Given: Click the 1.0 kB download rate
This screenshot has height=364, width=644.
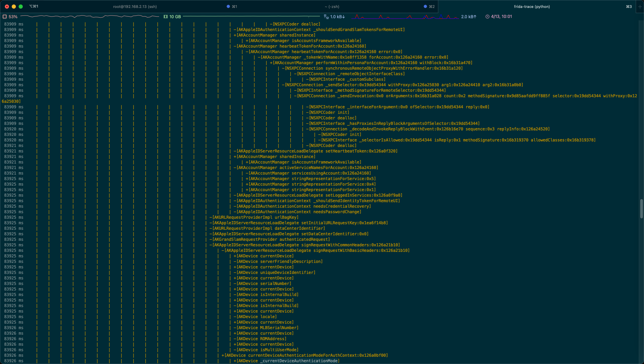Looking at the screenshot, I should pyautogui.click(x=338, y=17).
